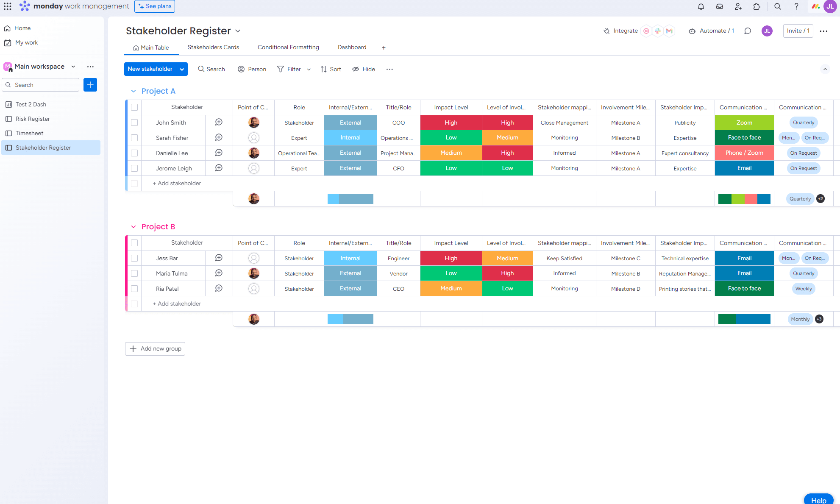The image size is (840, 504).
Task: Open the apps marketplace puzzle icon
Action: click(x=757, y=6)
